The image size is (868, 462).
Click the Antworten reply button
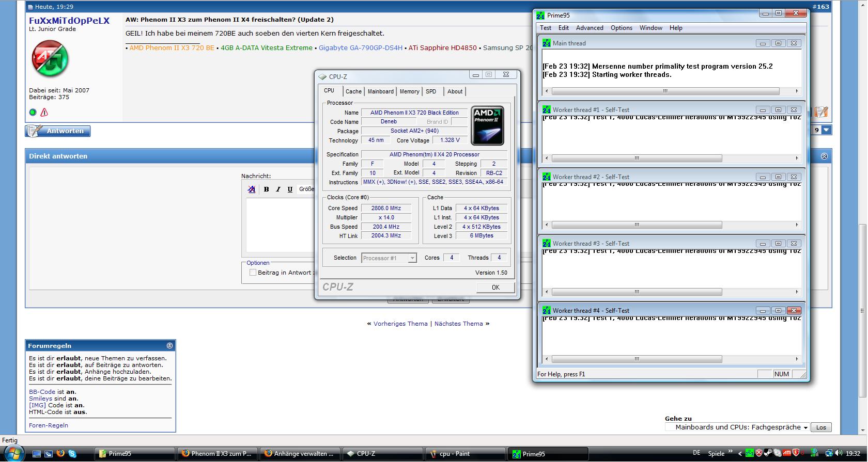click(x=58, y=131)
